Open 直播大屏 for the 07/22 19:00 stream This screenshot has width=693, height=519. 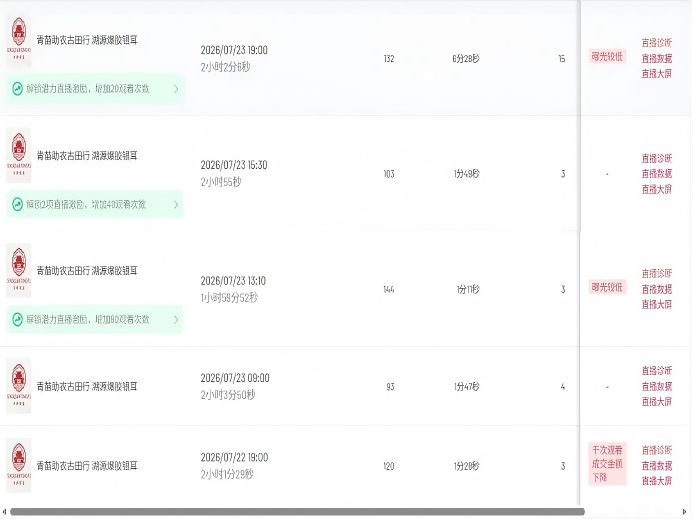point(657,481)
